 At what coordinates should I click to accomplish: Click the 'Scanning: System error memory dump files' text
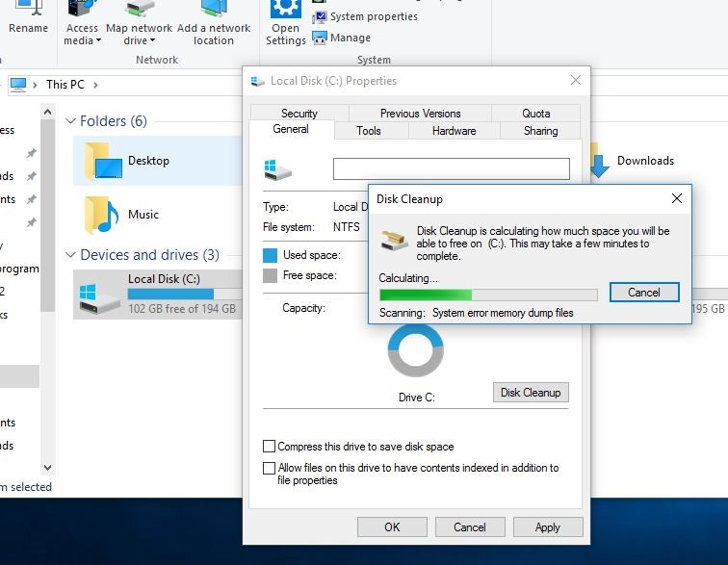click(x=477, y=313)
